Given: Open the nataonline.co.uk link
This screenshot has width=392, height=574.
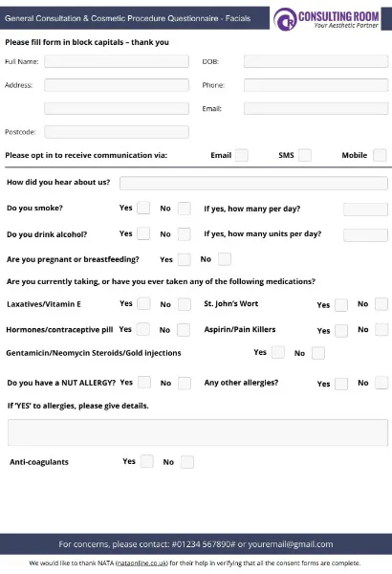Looking at the screenshot, I should tap(142, 563).
